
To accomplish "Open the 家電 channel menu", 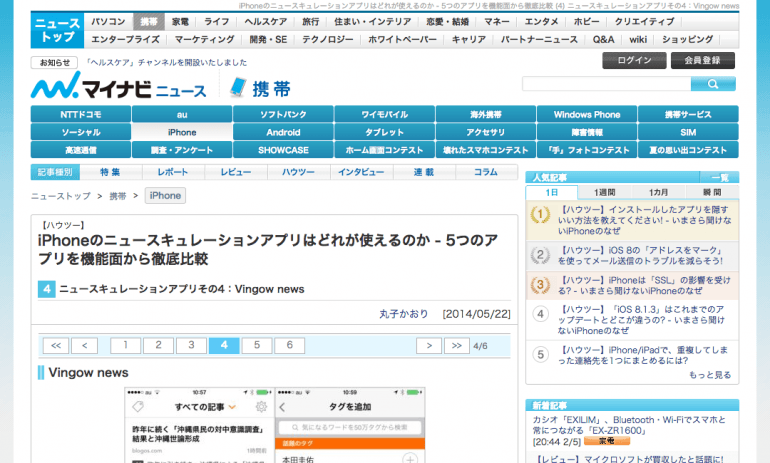I will click(180, 22).
